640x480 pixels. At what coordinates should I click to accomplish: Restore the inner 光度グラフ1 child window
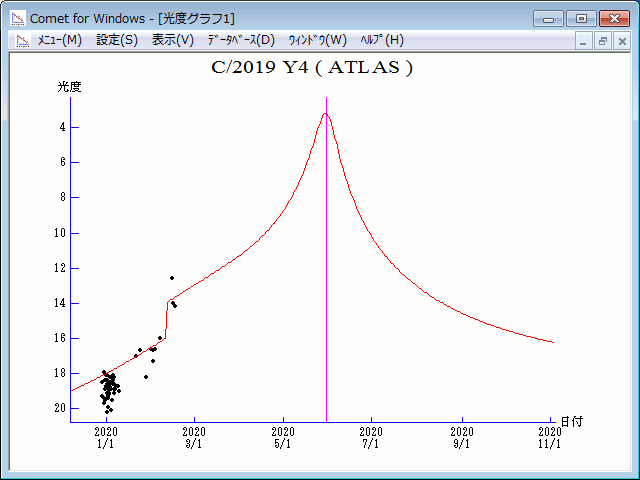[x=602, y=41]
